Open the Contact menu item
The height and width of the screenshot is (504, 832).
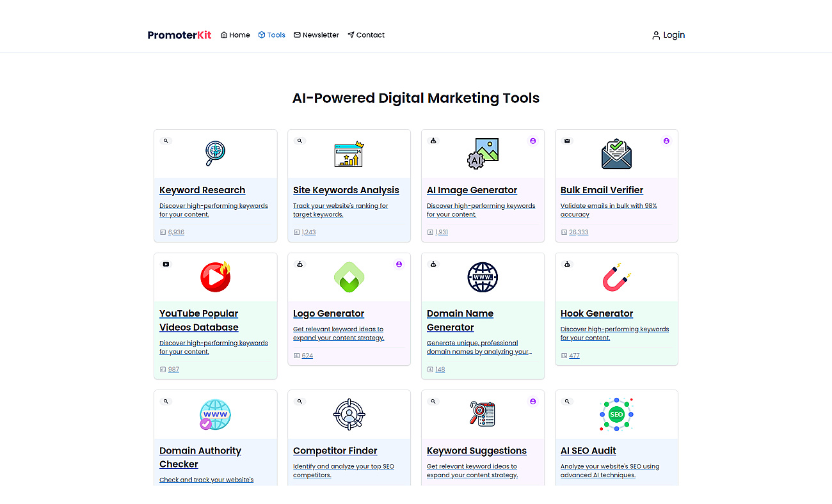coord(366,35)
